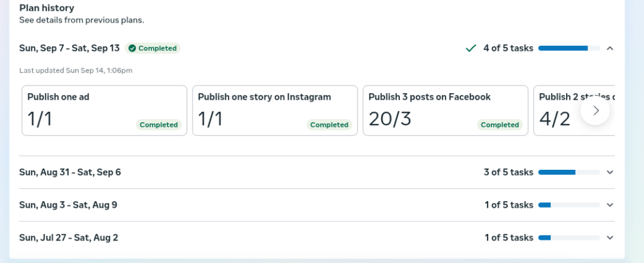
Task: Open the Publish one story on Instagram card
Action: pos(275,111)
